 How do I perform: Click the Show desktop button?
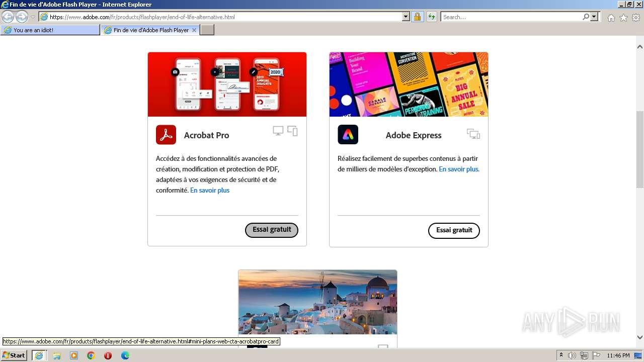pyautogui.click(x=639, y=355)
